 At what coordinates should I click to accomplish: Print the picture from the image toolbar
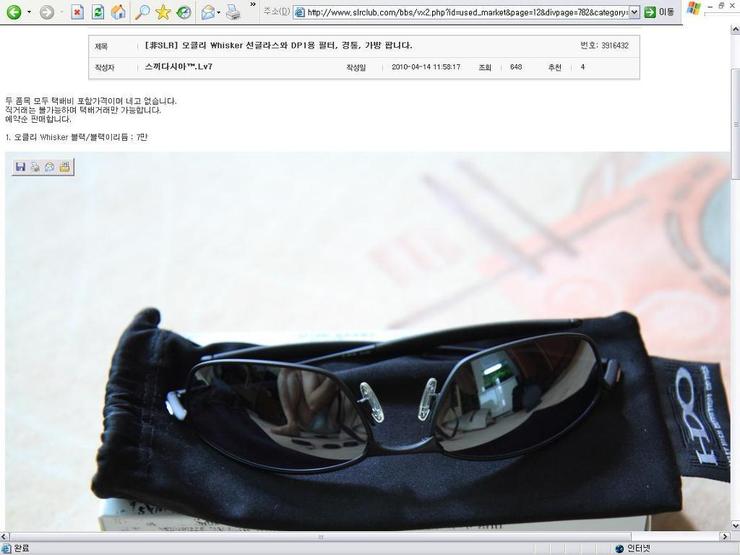(35, 167)
